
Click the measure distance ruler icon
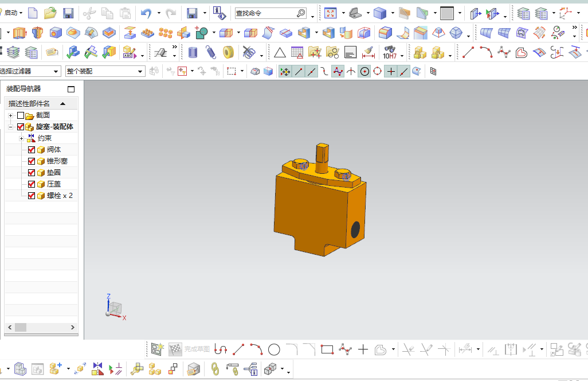click(x=369, y=52)
